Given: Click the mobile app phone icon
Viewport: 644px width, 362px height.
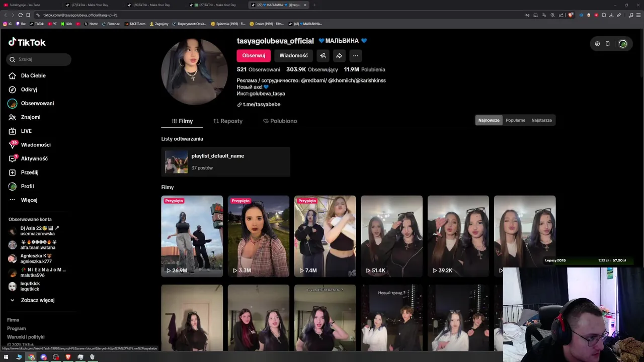Looking at the screenshot, I should 607,44.
